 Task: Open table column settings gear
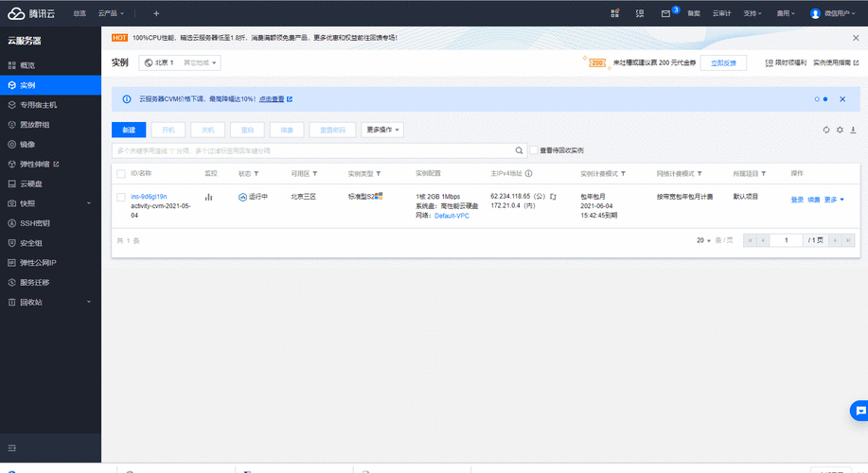840,130
